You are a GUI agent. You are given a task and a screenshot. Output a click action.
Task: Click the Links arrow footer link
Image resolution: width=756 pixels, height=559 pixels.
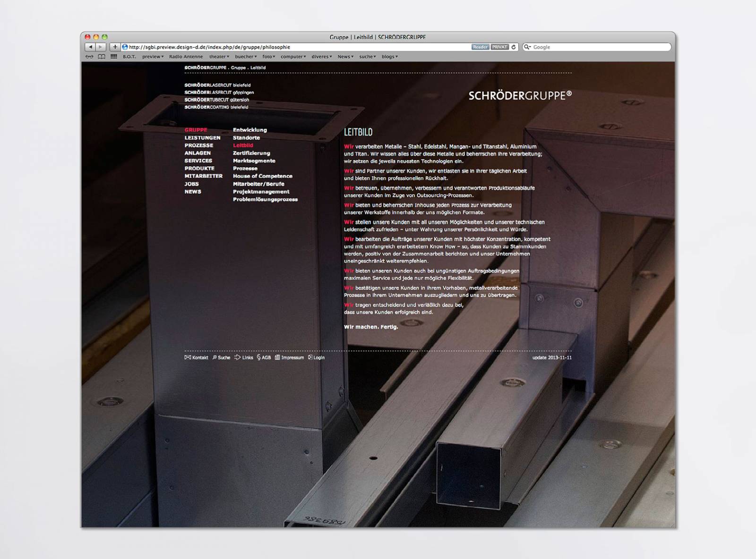coord(244,357)
